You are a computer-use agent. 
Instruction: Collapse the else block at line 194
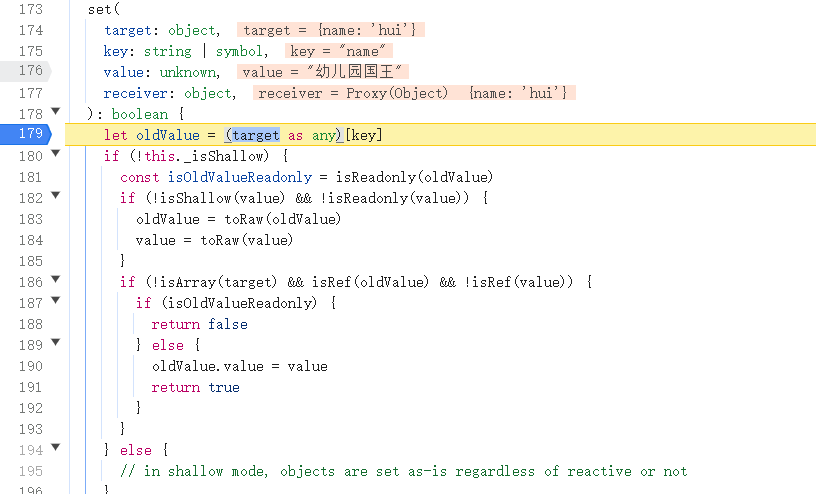(55, 449)
